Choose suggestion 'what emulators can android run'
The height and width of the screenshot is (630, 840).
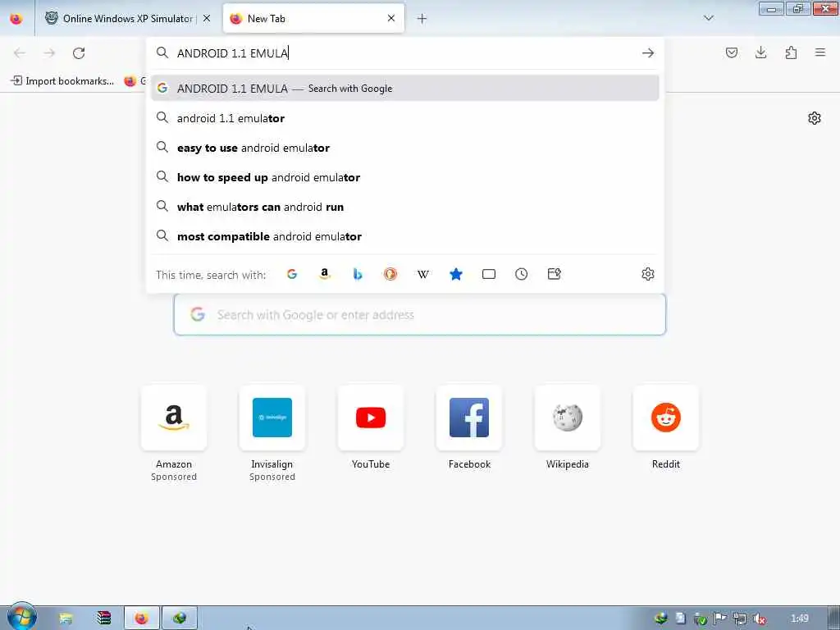tap(404, 207)
